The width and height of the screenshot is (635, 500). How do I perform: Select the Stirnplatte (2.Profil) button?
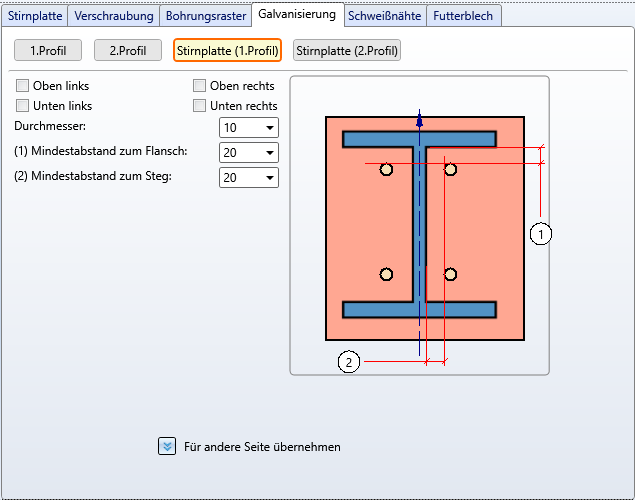pyautogui.click(x=347, y=50)
